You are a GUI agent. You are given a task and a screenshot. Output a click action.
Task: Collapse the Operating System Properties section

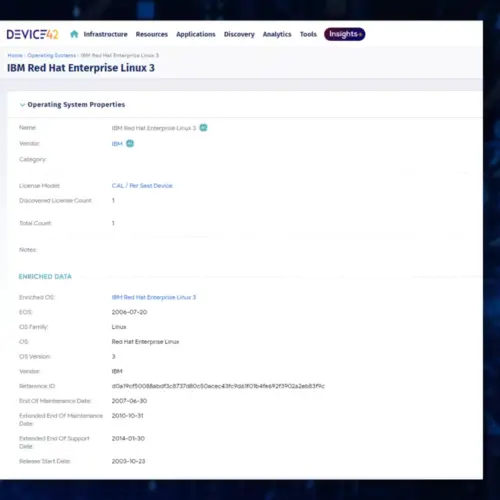point(22,105)
